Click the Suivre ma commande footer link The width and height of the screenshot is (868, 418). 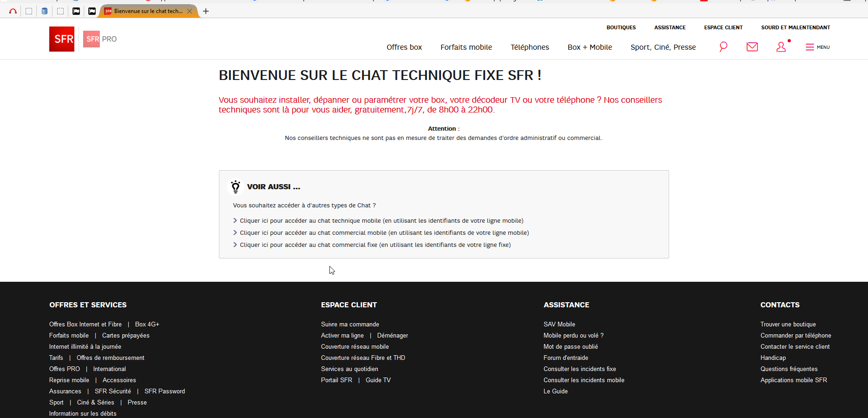point(350,325)
